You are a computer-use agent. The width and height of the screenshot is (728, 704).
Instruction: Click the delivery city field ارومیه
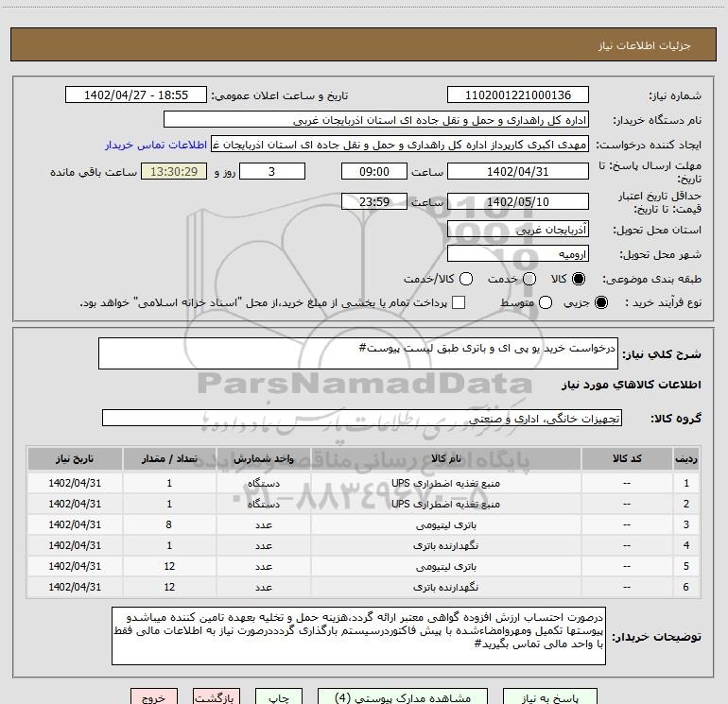tap(518, 253)
